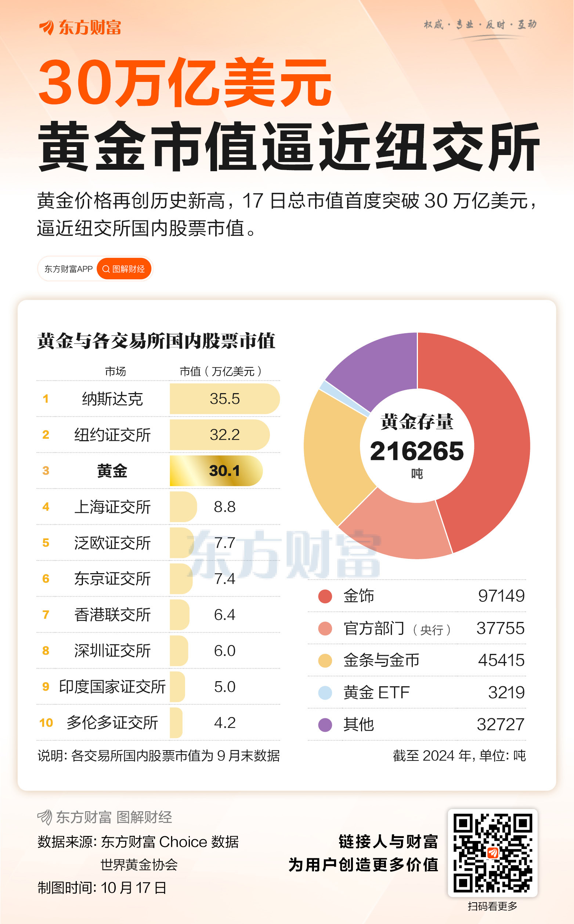Tap the yellow 金条与金币 legend dot

325,661
